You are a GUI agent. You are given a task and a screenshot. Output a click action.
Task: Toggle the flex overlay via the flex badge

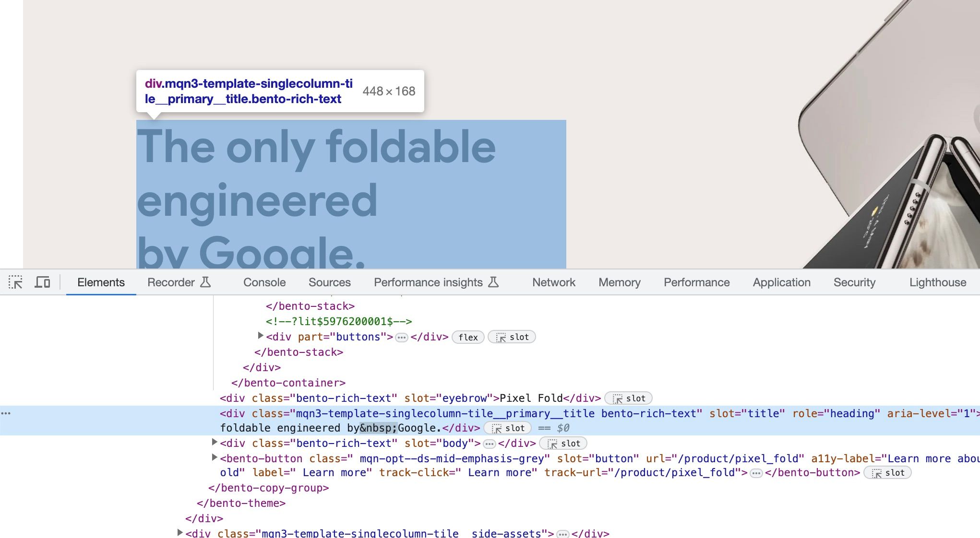[468, 337]
